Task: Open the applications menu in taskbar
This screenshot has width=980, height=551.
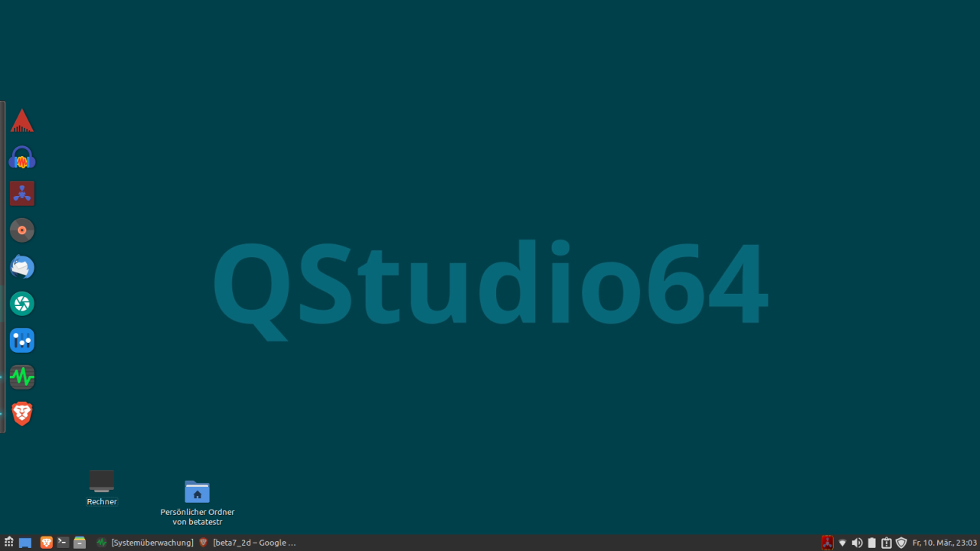Action: click(8, 543)
